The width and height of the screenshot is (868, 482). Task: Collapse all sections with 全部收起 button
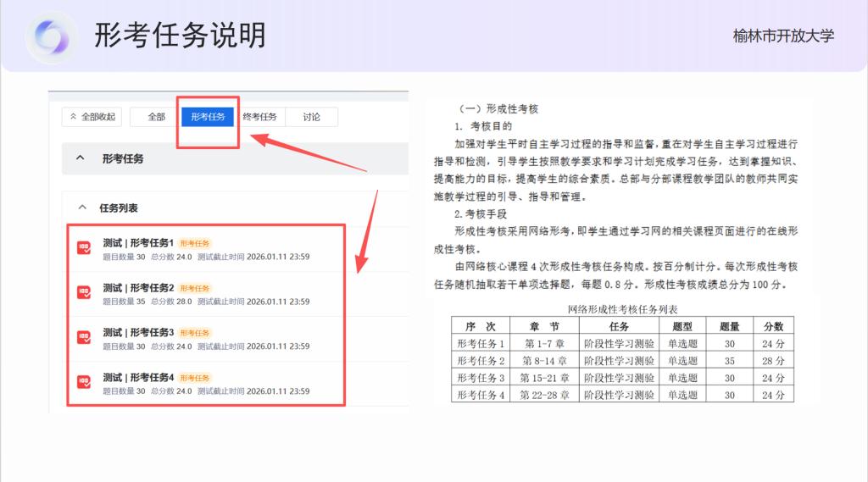[x=92, y=117]
